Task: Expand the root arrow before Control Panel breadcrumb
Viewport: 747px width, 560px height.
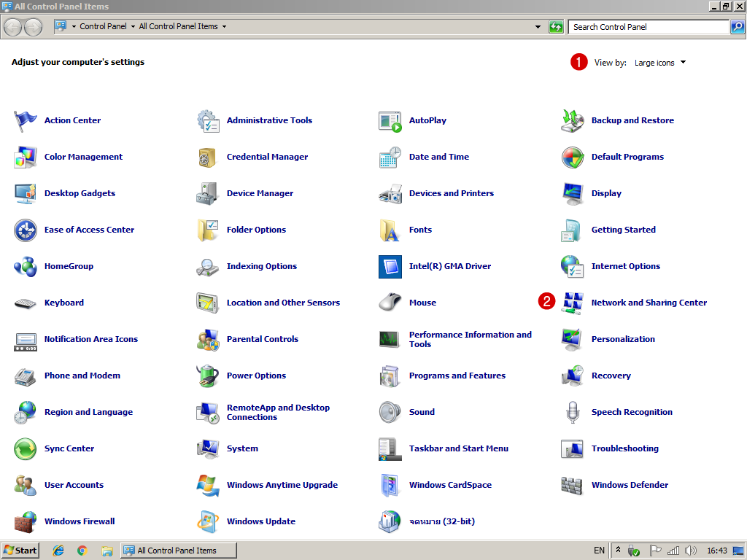Action: (74, 27)
